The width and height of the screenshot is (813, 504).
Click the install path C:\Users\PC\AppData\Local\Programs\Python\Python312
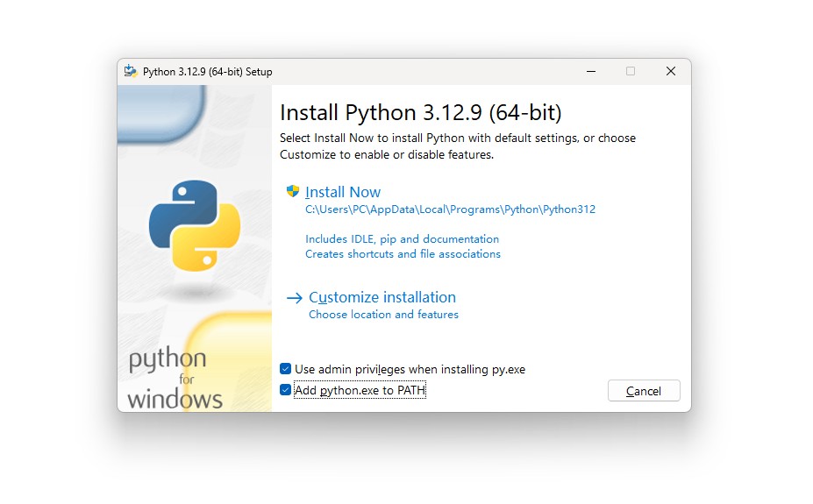click(450, 209)
